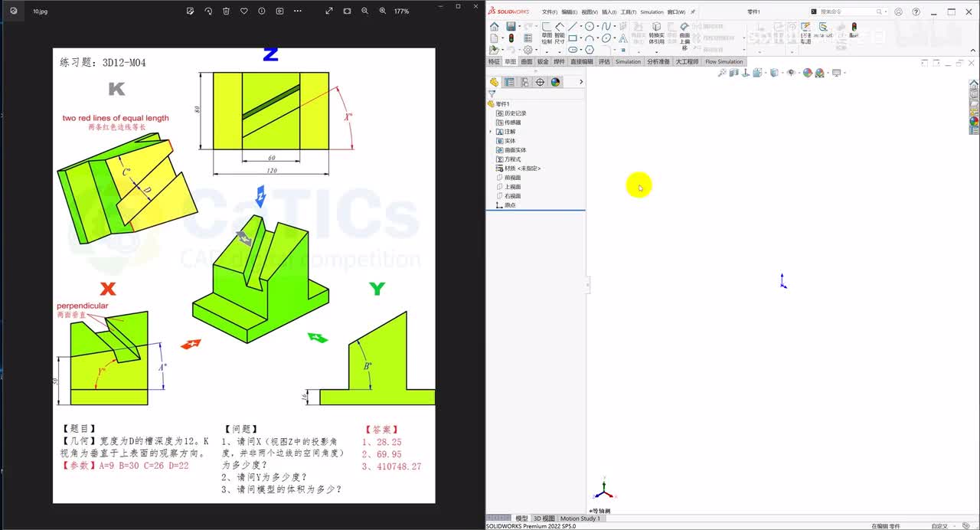
Task: Start slideshow icon in Photos window
Action: (x=279, y=11)
